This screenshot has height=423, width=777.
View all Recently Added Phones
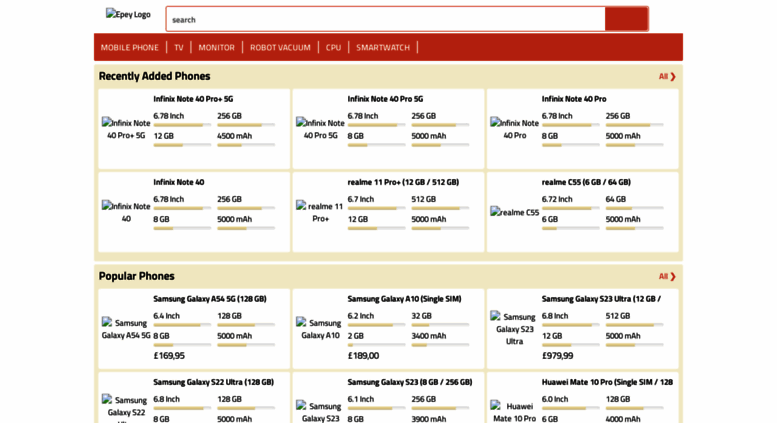pos(667,76)
